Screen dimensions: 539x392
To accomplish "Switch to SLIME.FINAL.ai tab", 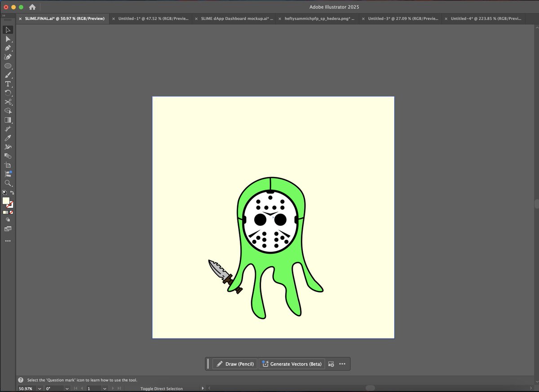I will click(65, 19).
